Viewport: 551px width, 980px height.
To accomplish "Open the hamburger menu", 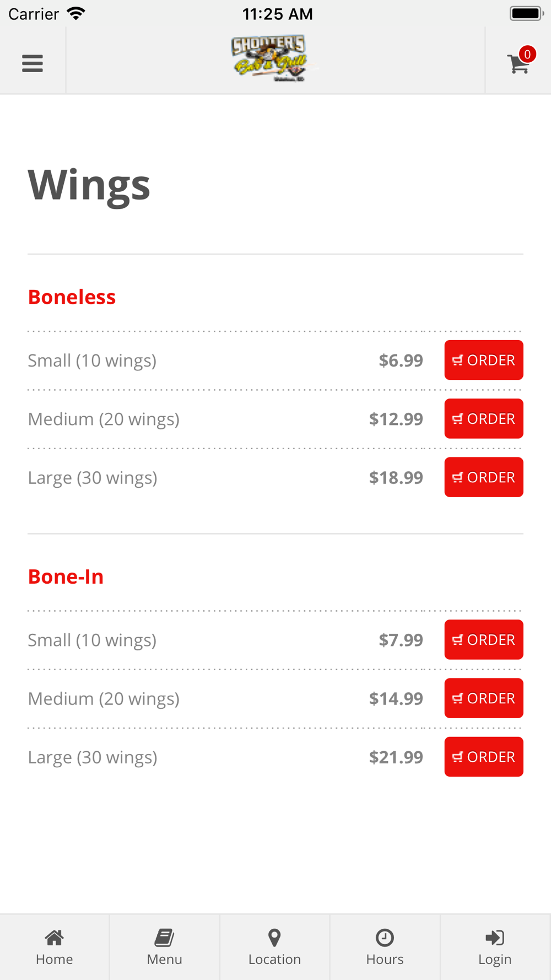I will pos(33,63).
